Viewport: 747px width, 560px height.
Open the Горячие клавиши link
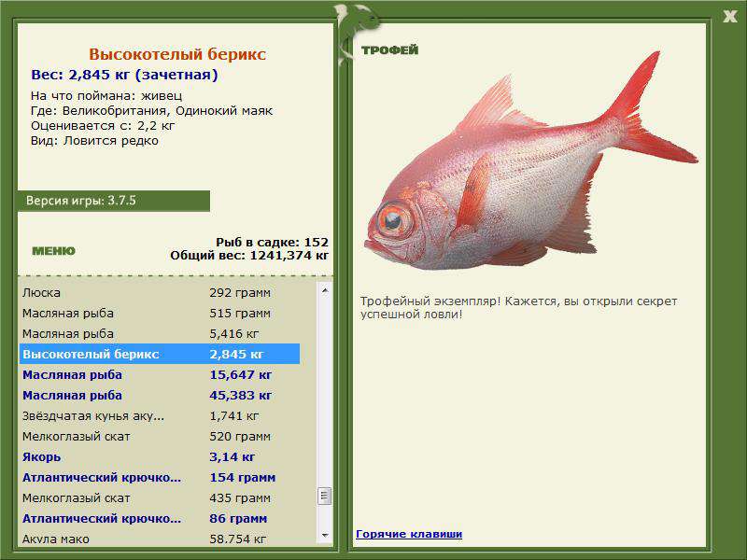point(409,534)
